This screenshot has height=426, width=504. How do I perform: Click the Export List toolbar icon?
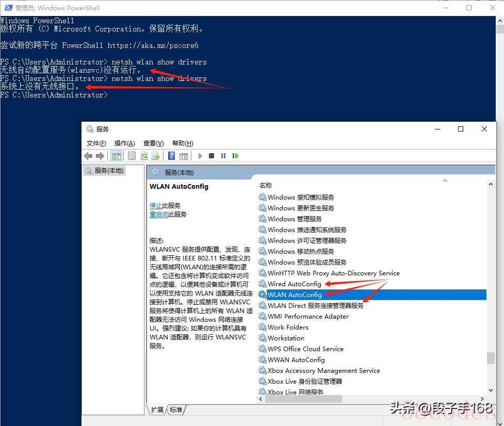click(x=156, y=156)
